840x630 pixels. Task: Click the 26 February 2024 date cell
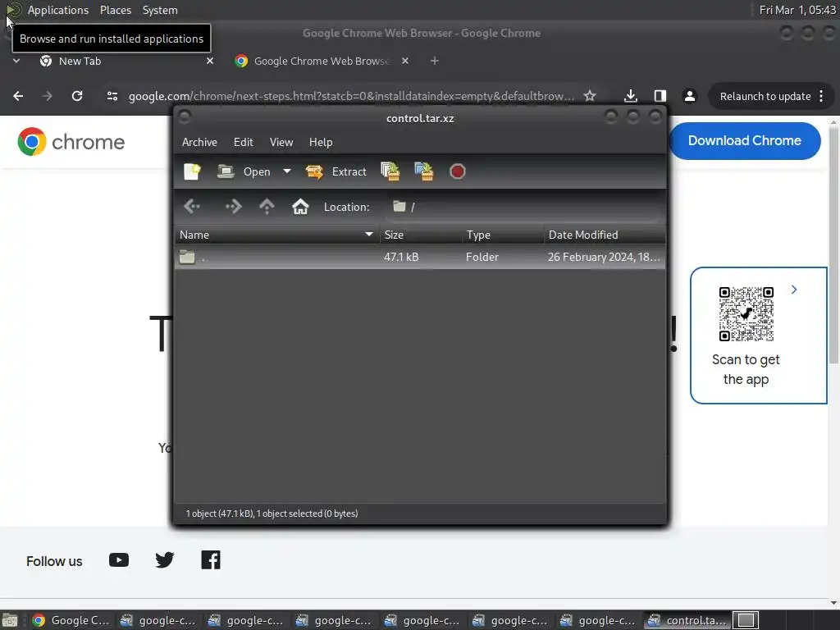pos(604,257)
